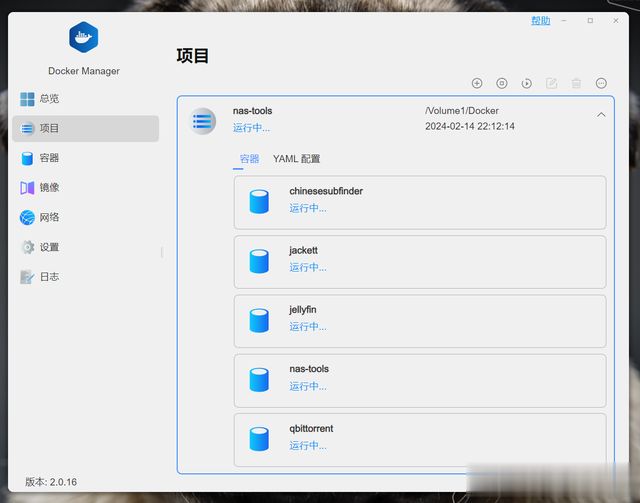The width and height of the screenshot is (640, 503).
Task: Open the 日志 logs section
Action: (85, 277)
